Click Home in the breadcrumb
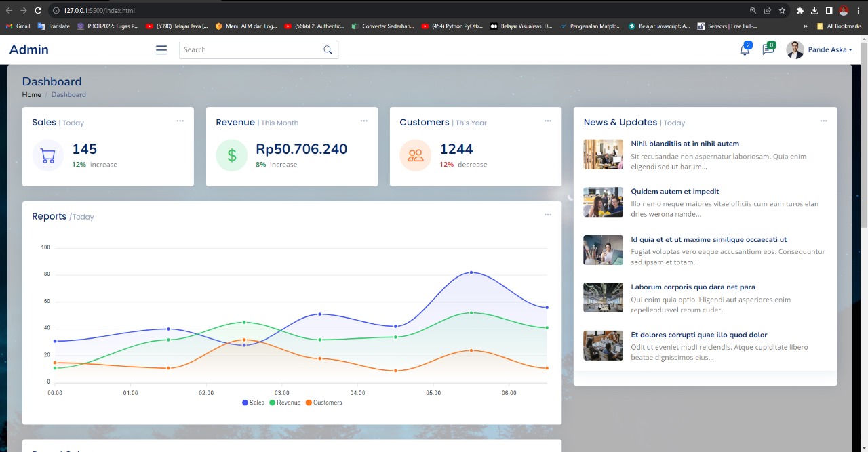This screenshot has width=868, height=452. click(31, 95)
